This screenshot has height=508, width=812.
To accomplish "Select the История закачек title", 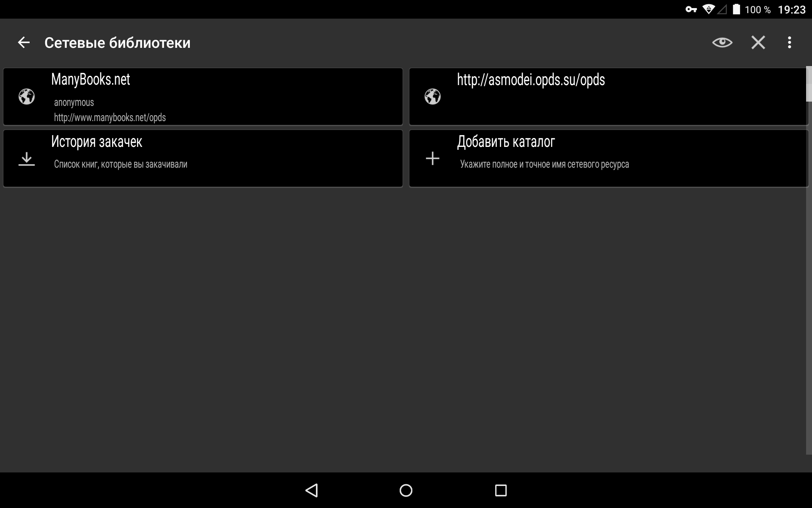I will [x=96, y=142].
